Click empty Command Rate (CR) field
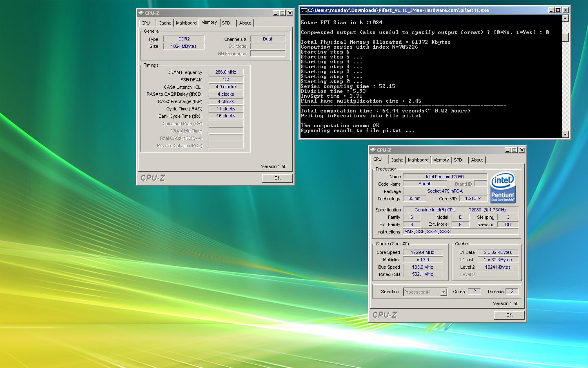The height and width of the screenshot is (368, 588). (226, 123)
